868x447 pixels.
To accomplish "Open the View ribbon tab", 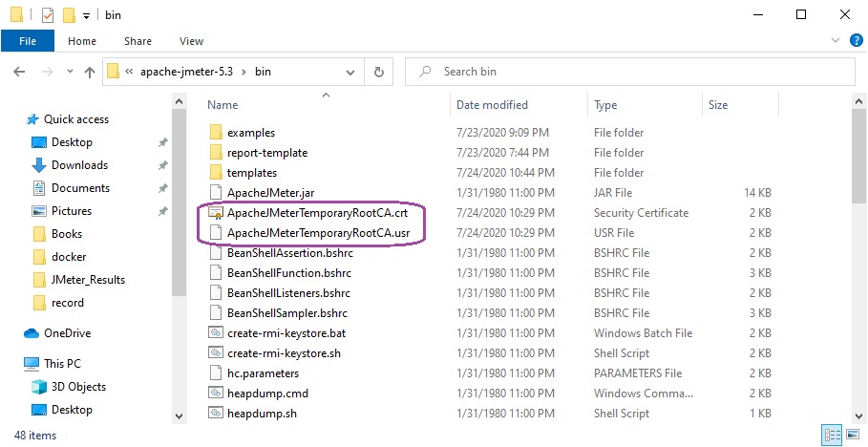I will pos(192,41).
